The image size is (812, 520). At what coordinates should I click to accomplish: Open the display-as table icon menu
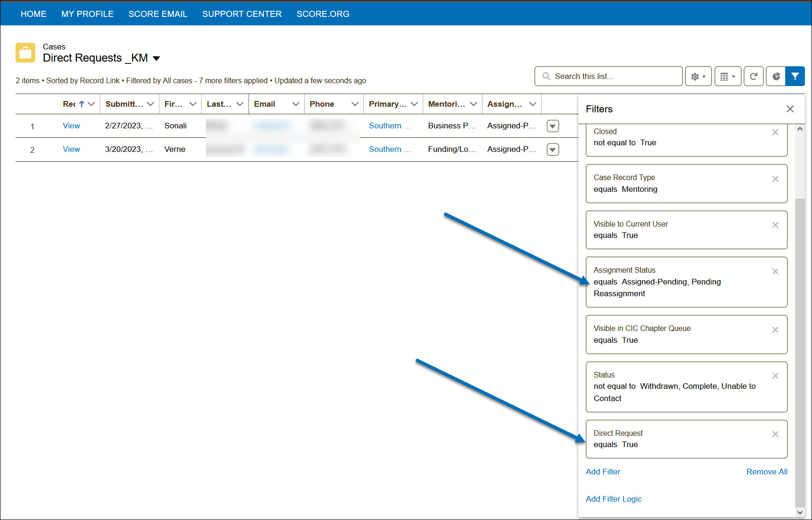point(727,76)
